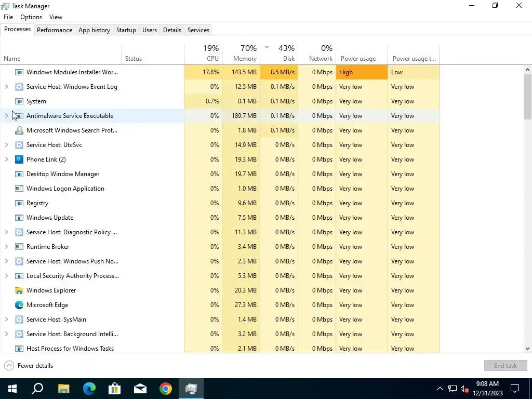Expand Service Host: Windows Push Notifications group
This screenshot has width=532, height=399.
[x=6, y=261]
